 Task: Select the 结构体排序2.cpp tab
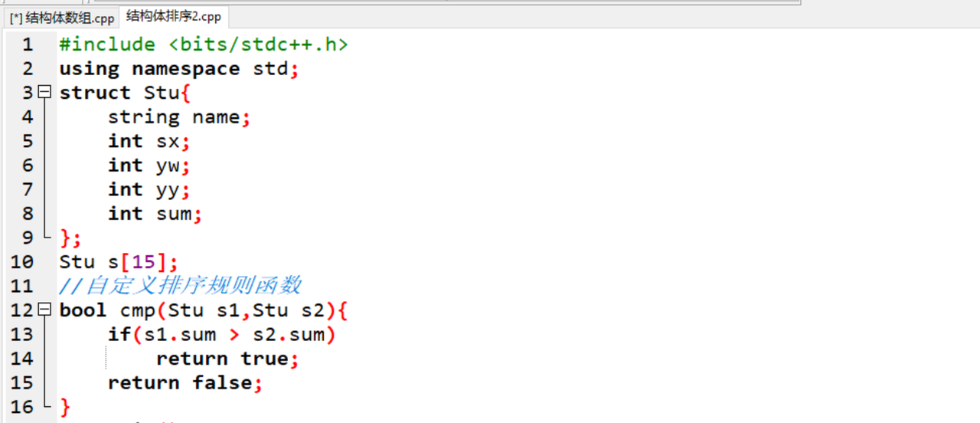[174, 16]
